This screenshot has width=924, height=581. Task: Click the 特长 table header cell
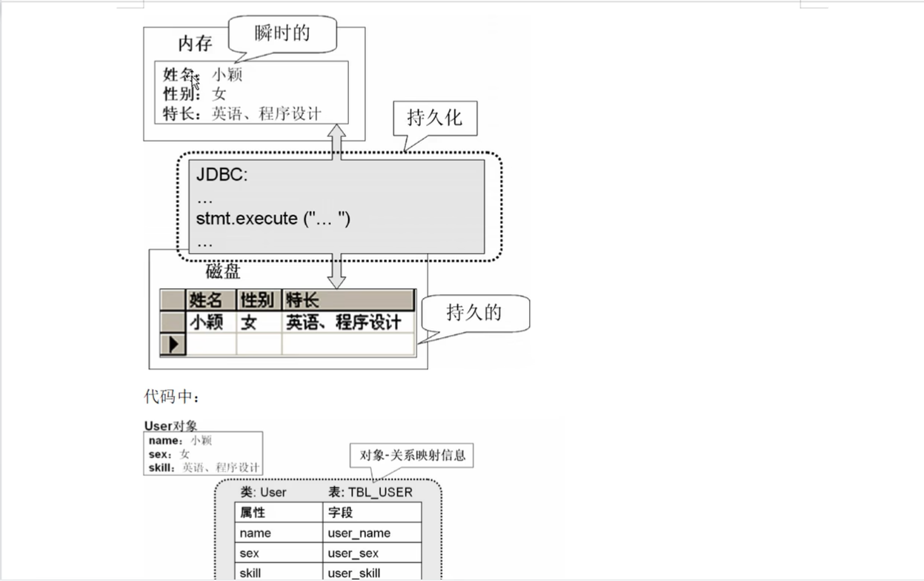click(x=299, y=299)
